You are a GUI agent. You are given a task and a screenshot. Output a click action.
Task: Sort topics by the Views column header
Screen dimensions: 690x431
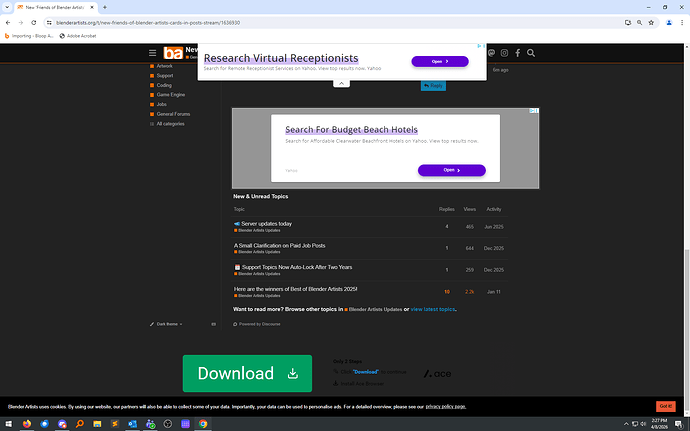pos(470,209)
